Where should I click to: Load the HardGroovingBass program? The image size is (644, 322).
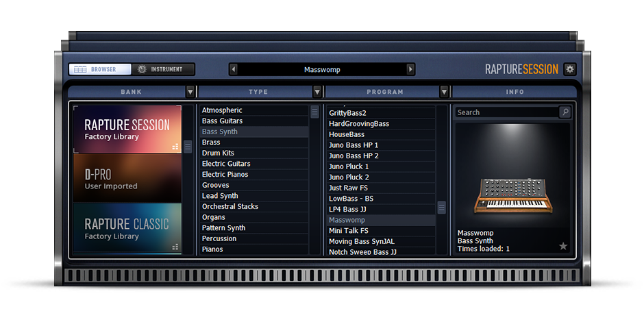[381, 123]
